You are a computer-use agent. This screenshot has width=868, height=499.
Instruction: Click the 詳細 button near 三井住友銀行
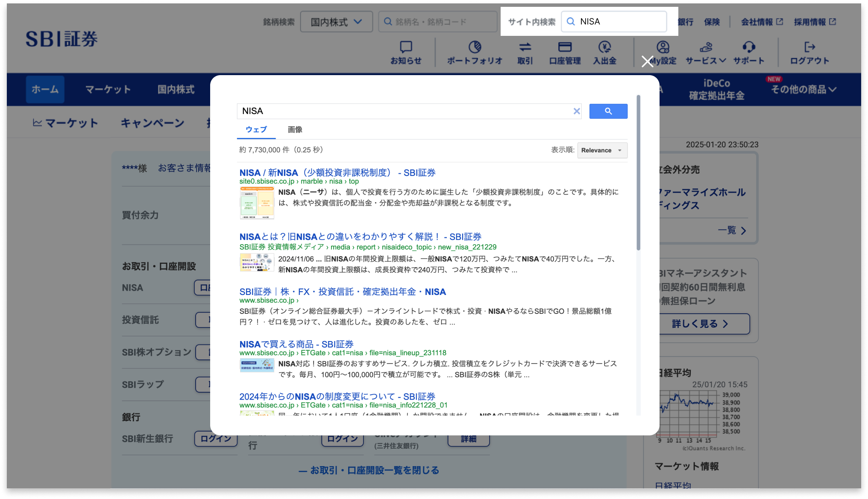468,438
